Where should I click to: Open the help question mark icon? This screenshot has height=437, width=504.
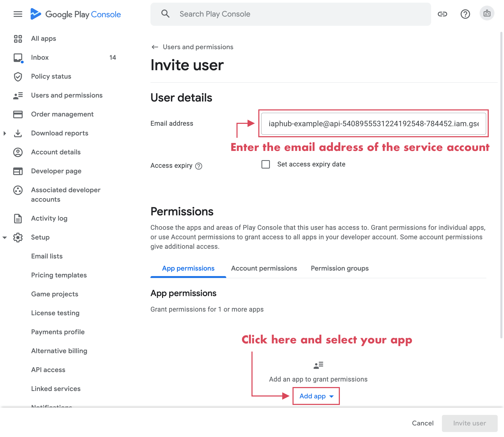[465, 14]
